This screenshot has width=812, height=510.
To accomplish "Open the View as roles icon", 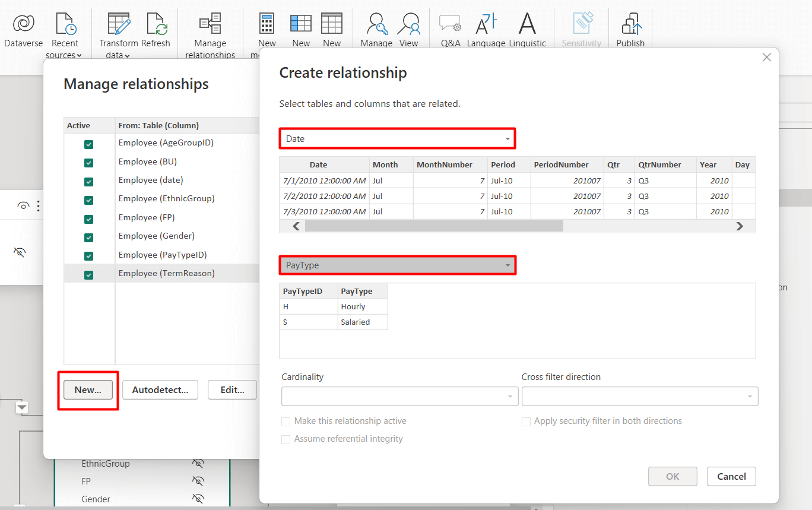I will (408, 24).
